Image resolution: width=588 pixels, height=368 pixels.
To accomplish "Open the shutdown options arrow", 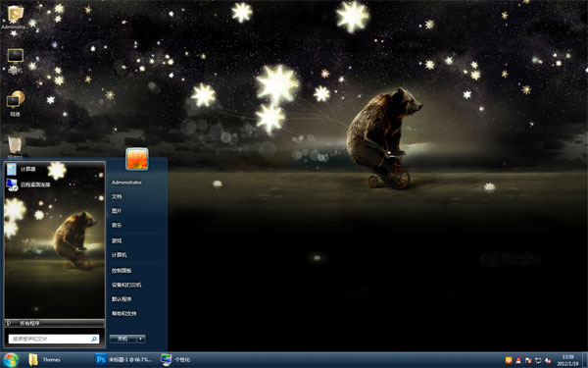I will 141,339.
